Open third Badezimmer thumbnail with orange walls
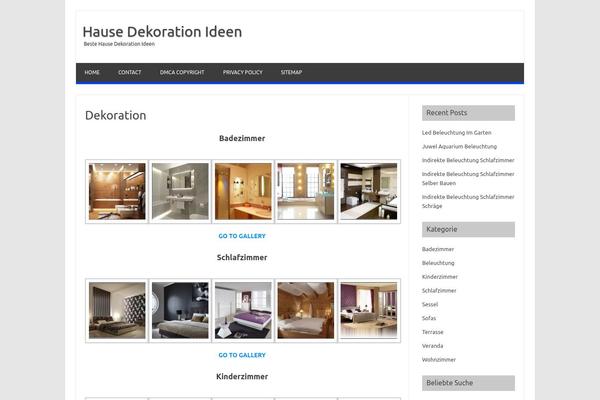Screen dimensions: 600x400 [x=243, y=191]
